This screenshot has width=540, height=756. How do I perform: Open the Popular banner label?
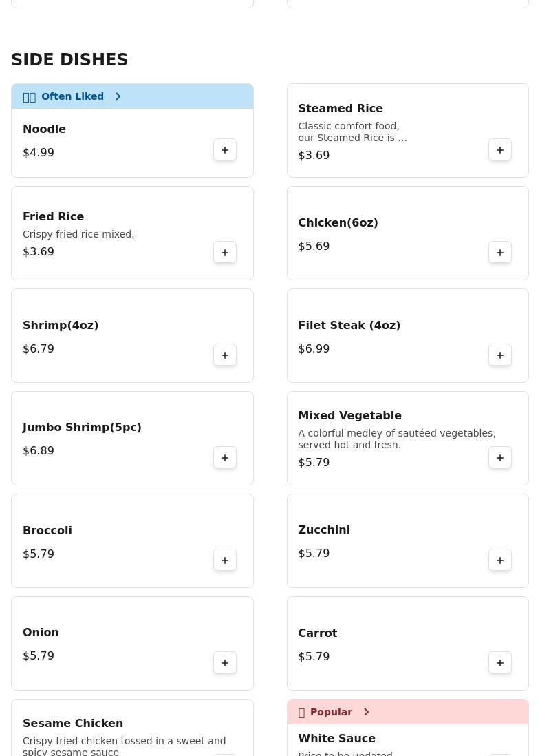(331, 712)
